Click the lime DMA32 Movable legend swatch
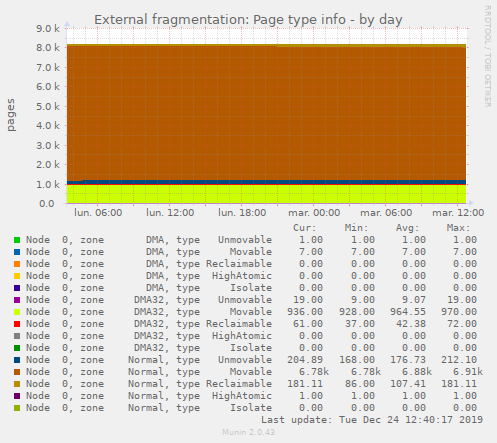Screen dimensions: 497x443 click(17, 312)
